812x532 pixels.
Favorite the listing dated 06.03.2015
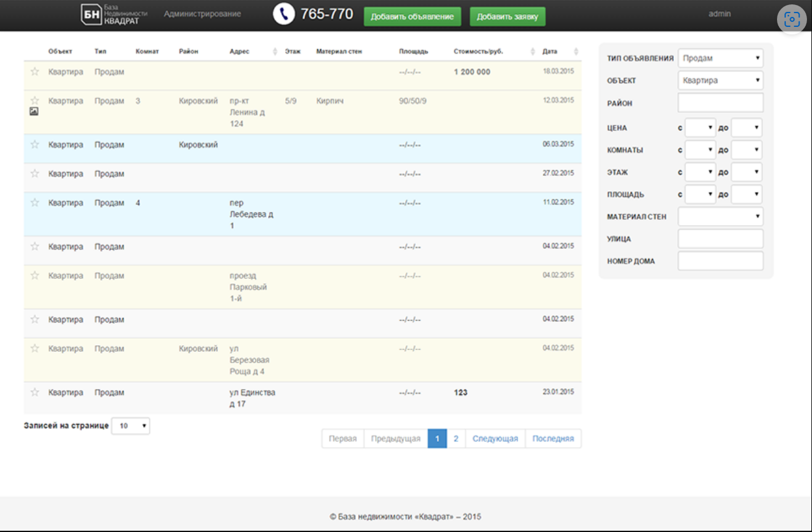[35, 144]
